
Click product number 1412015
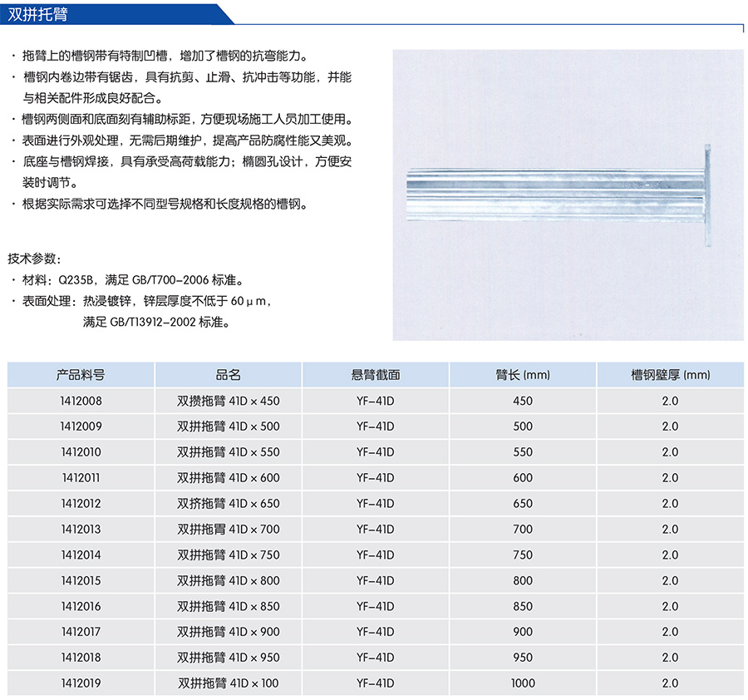[x=81, y=581]
